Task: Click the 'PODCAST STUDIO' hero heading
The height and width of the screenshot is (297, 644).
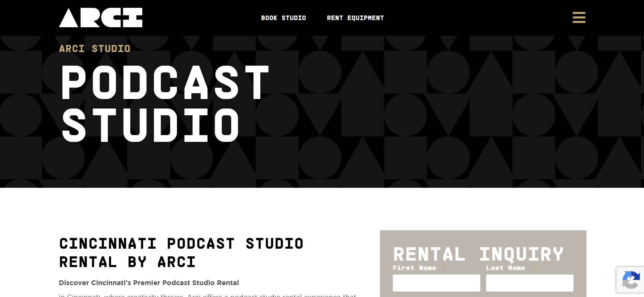Action: pyautogui.click(x=165, y=103)
